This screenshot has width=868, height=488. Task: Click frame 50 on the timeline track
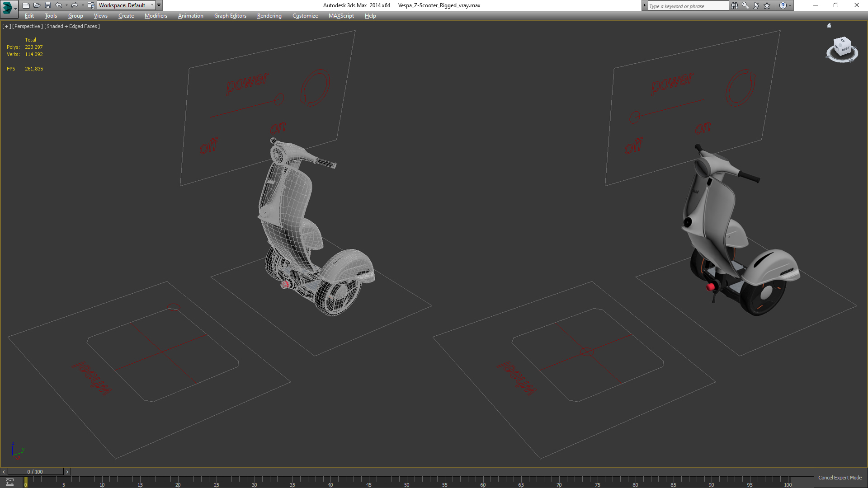point(406,481)
